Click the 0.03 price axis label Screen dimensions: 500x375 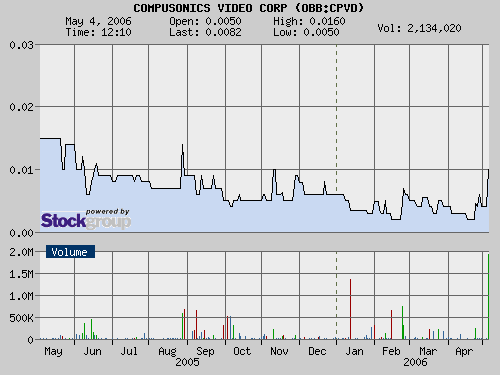21,45
